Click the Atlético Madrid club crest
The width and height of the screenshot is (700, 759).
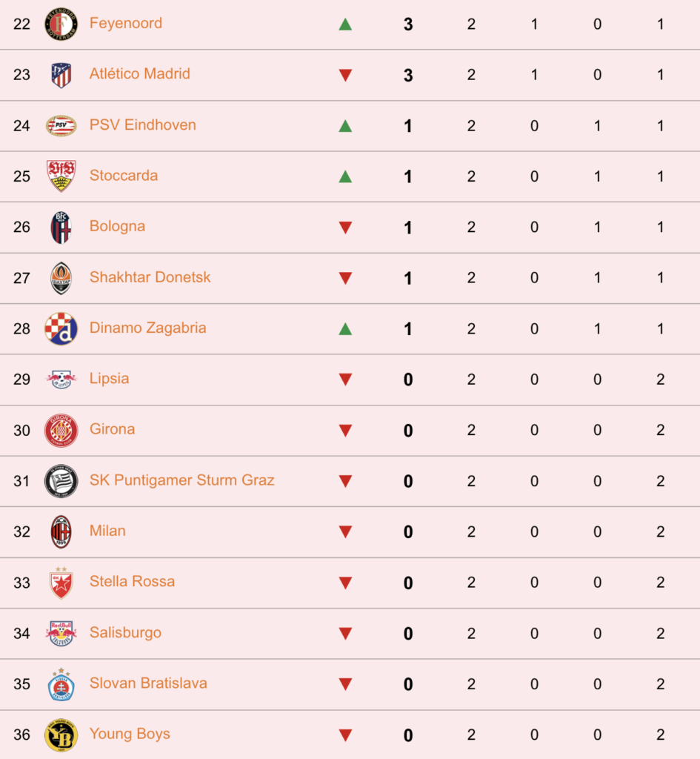pyautogui.click(x=61, y=75)
